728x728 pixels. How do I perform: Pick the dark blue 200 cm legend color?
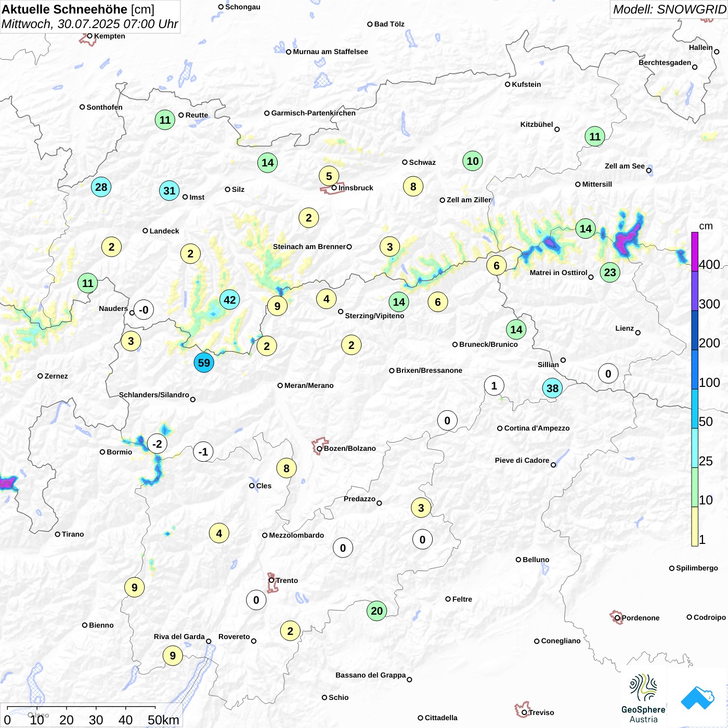pyautogui.click(x=695, y=330)
